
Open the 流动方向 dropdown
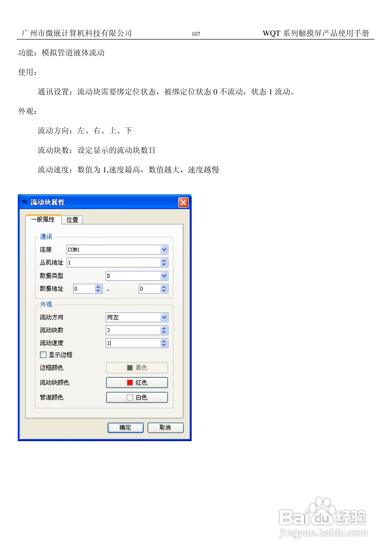pyautogui.click(x=164, y=317)
